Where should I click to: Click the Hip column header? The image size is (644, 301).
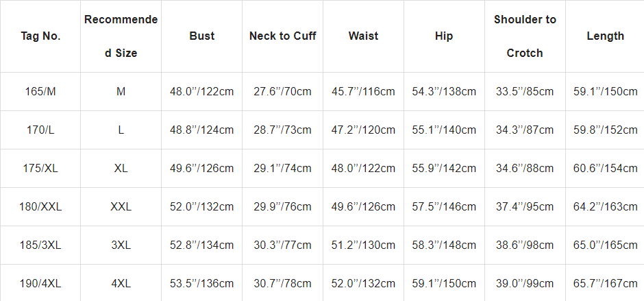444,36
